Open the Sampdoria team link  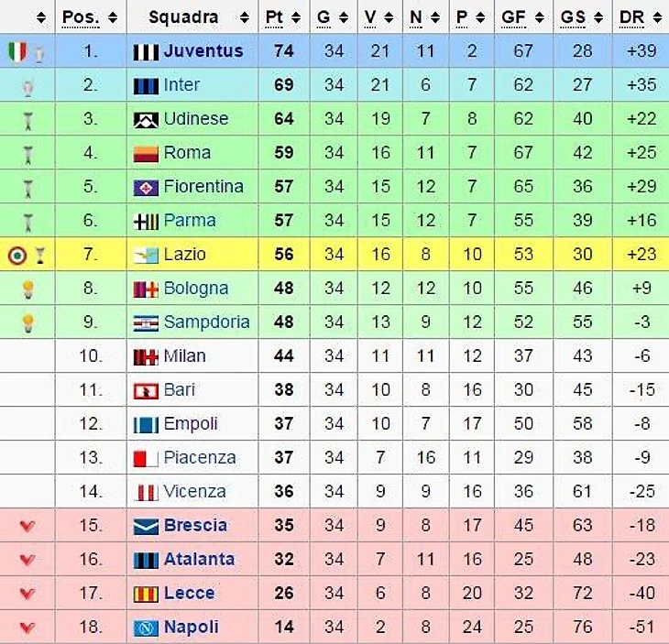pos(206,322)
